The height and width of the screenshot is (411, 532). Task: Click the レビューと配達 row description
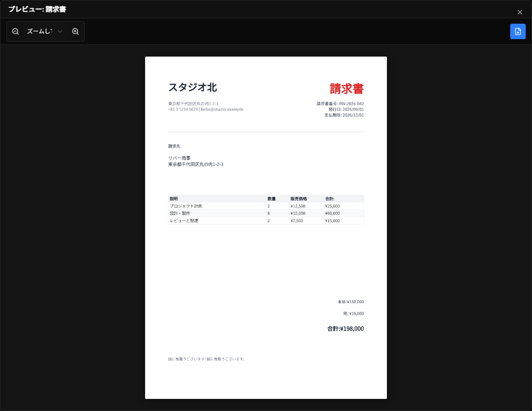point(184,221)
